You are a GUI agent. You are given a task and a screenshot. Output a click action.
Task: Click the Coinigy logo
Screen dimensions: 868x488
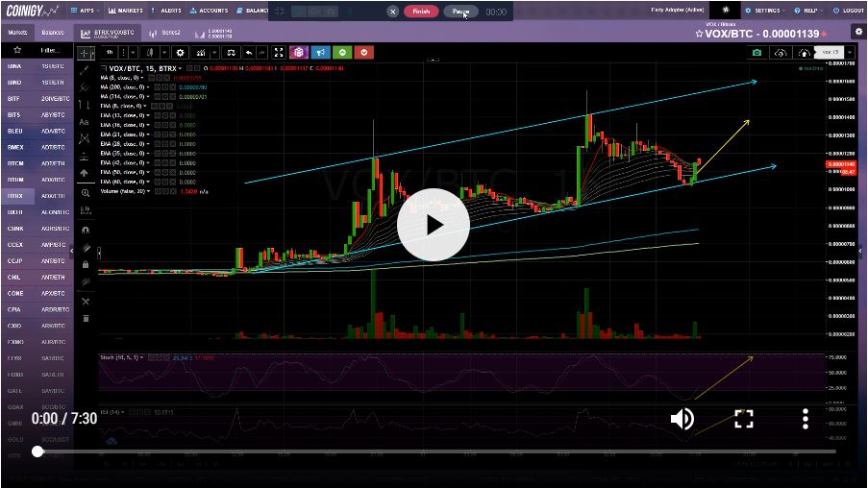(x=32, y=11)
